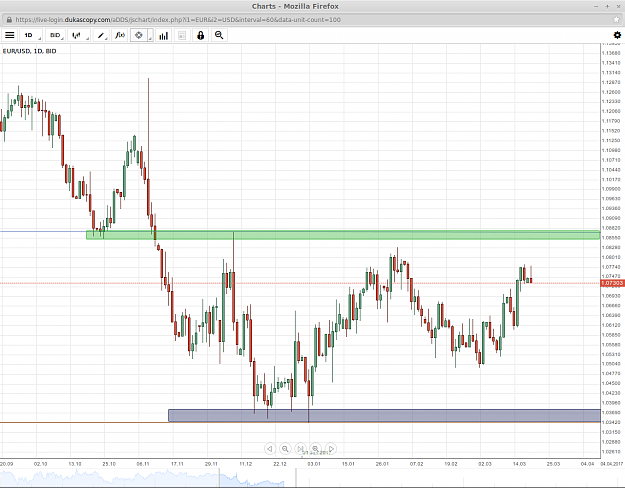Click the greyed data table icon
This screenshot has height=488, width=625.
182,35
